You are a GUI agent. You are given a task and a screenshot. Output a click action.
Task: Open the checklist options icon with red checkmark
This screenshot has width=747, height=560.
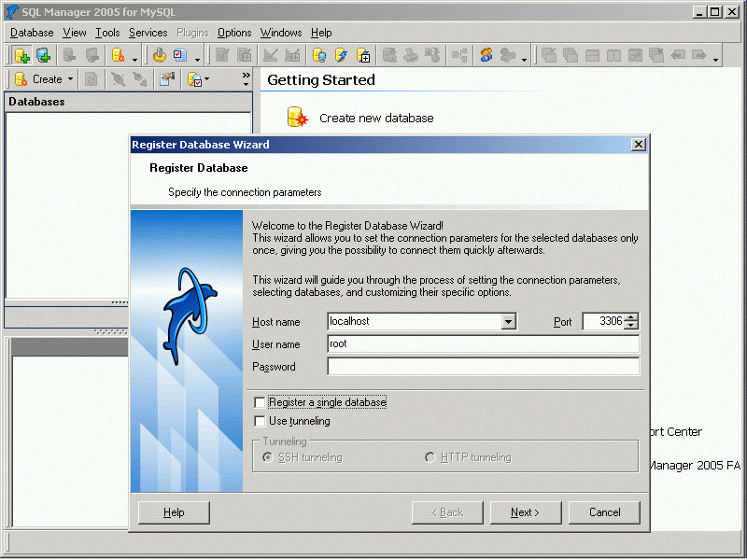pyautogui.click(x=180, y=55)
